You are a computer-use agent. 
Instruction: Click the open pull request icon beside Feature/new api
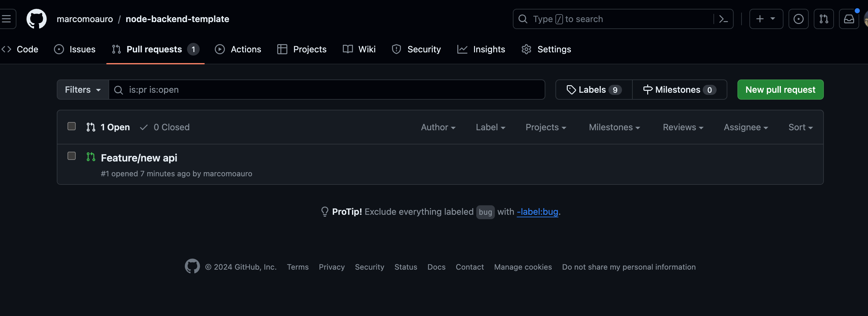91,157
